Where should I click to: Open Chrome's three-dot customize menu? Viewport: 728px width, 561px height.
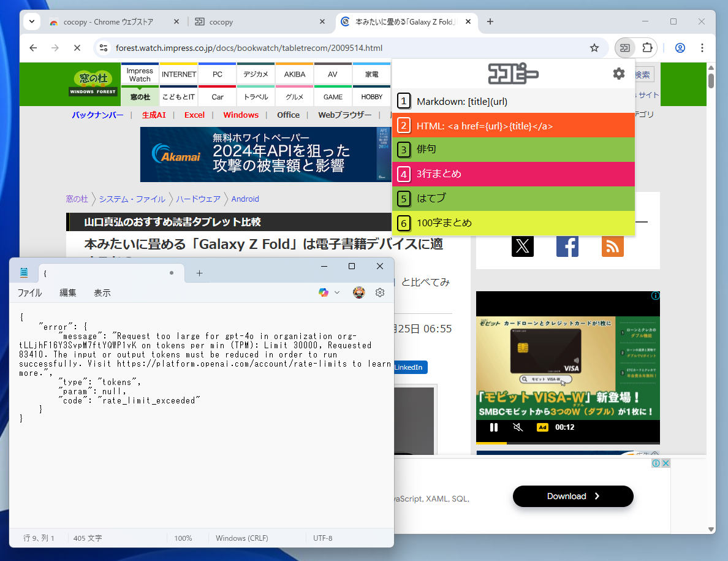[702, 48]
